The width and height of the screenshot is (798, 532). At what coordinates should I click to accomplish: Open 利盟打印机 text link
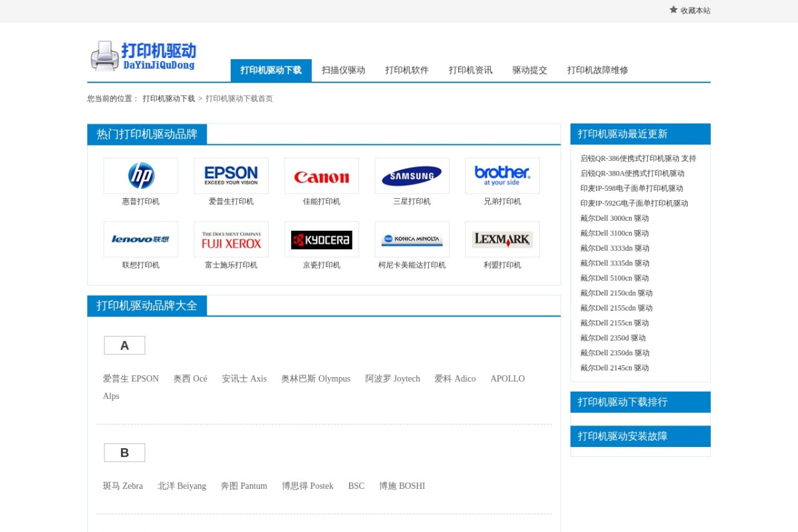pyautogui.click(x=503, y=265)
